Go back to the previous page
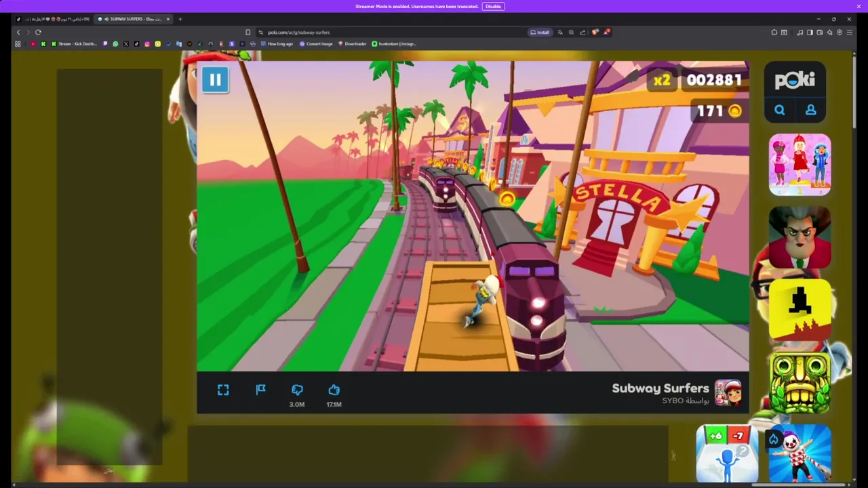 (18, 32)
